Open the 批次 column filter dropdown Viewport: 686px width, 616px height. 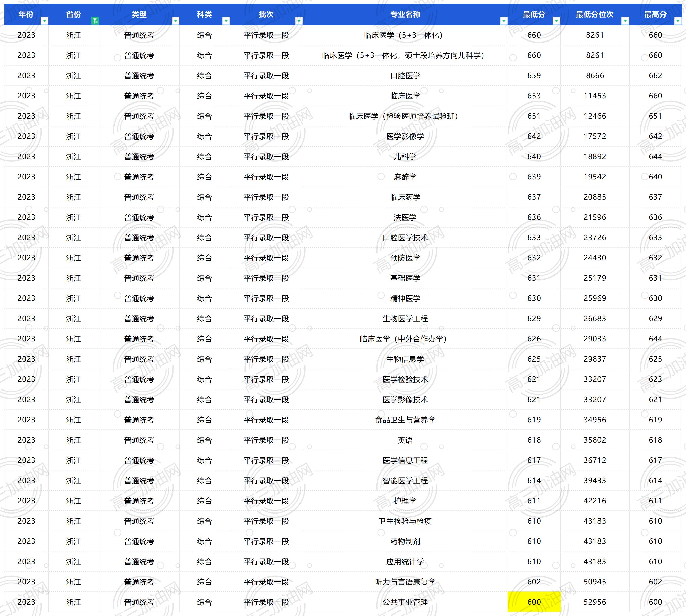click(299, 21)
